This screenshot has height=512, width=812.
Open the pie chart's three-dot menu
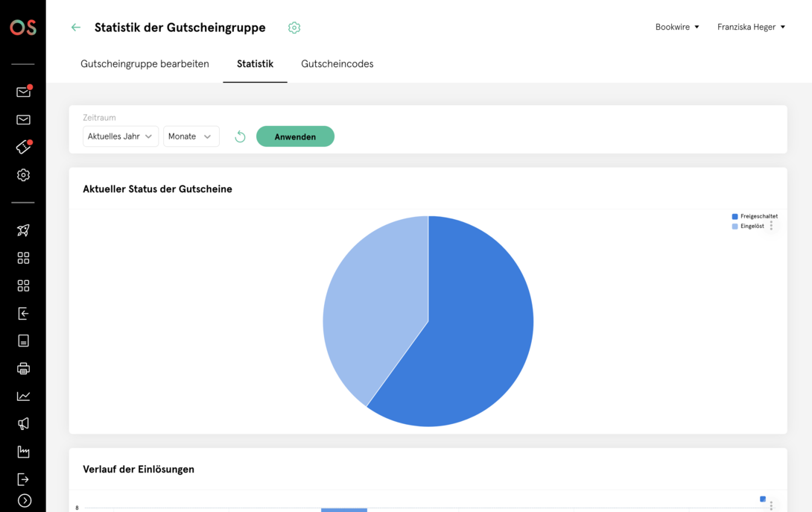coord(771,225)
